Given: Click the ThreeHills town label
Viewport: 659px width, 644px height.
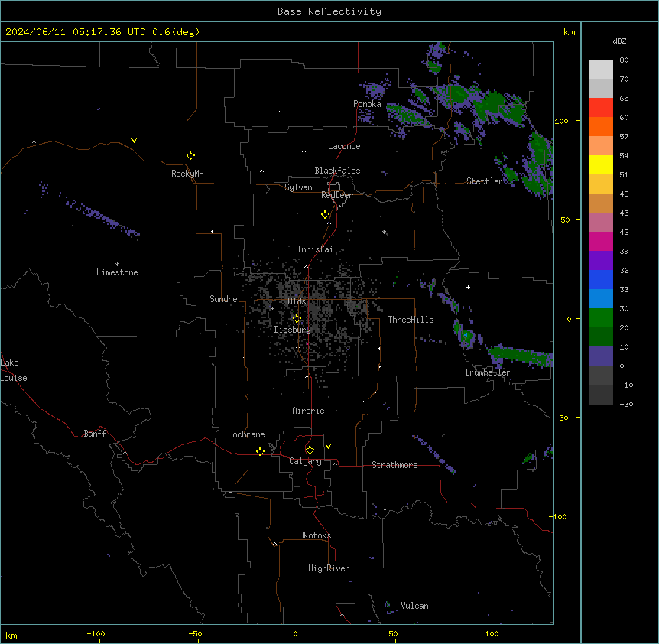Looking at the screenshot, I should tap(411, 320).
